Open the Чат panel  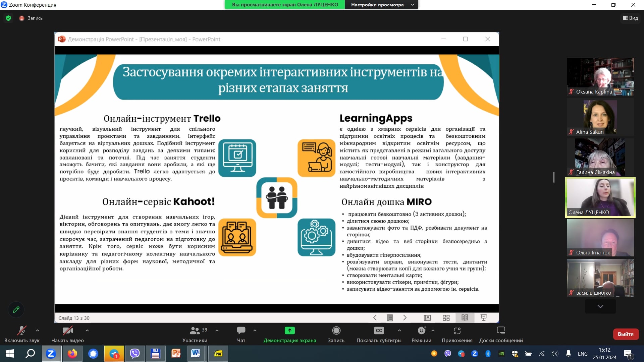pyautogui.click(x=241, y=334)
